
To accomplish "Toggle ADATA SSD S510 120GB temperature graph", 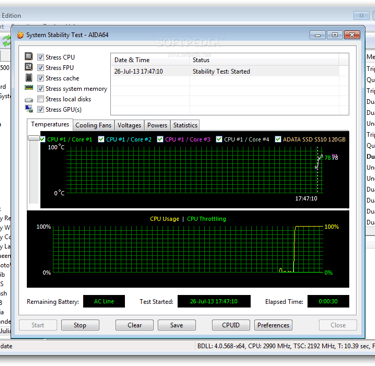I will point(278,139).
